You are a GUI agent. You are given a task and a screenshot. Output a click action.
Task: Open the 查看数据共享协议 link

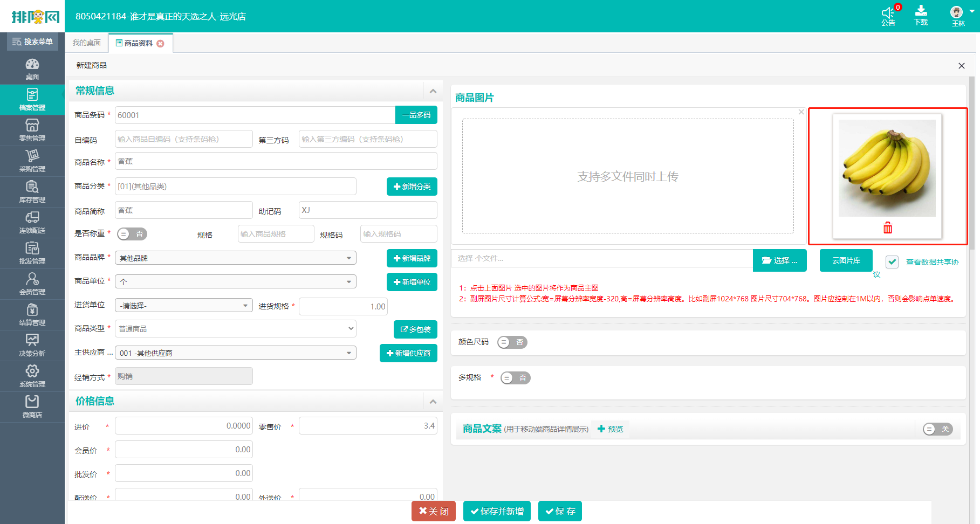932,262
